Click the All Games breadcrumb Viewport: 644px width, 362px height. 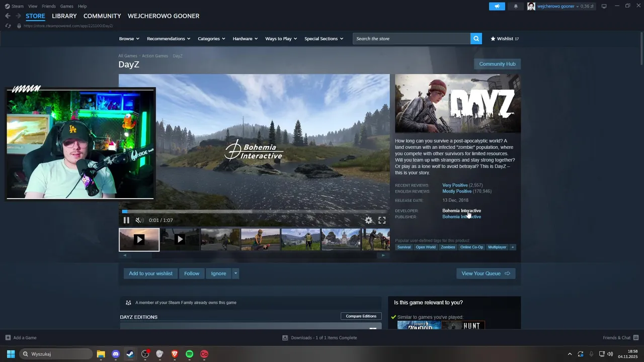[x=128, y=56]
